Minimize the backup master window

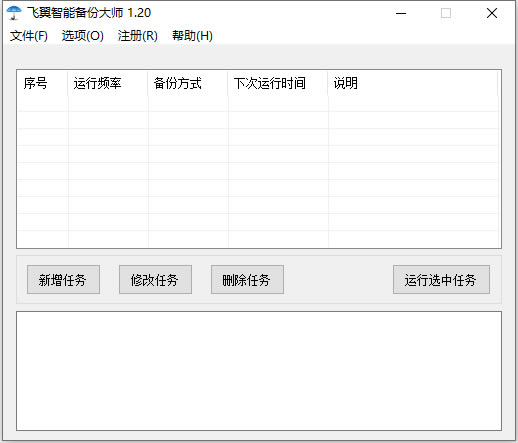[401, 13]
